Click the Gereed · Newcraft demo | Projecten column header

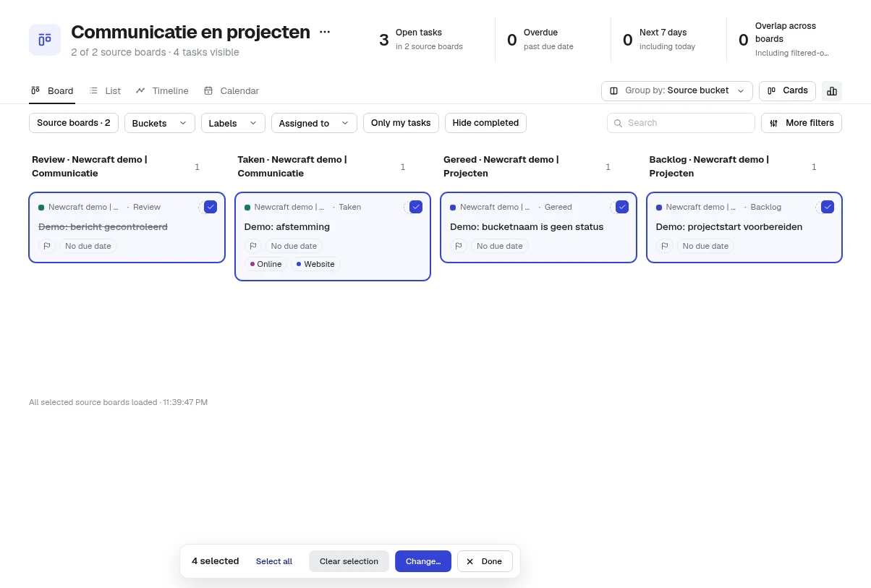pyautogui.click(x=501, y=166)
